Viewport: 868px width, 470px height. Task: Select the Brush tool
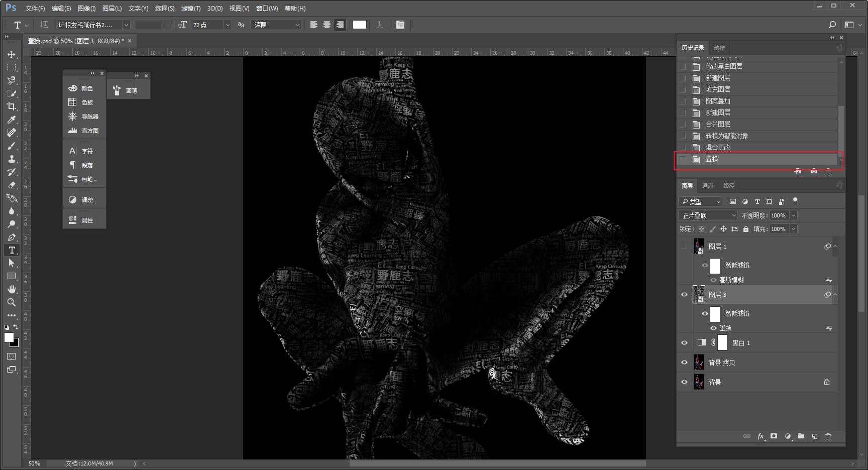[x=11, y=146]
